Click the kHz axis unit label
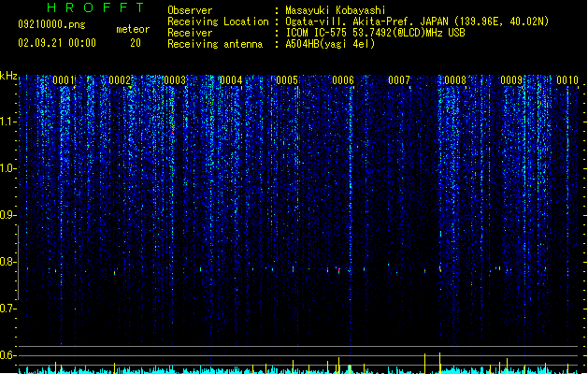This screenshot has width=588, height=374. [8, 76]
